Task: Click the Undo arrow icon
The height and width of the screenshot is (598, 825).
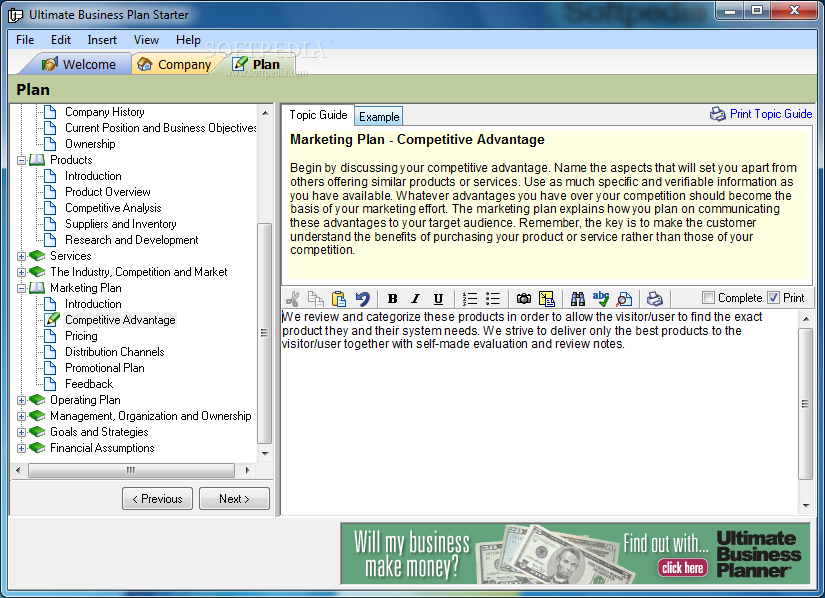Action: coord(363,299)
